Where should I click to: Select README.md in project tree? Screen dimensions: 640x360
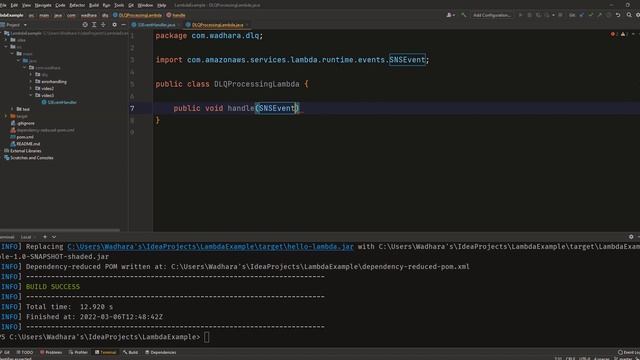pyautogui.click(x=25, y=144)
